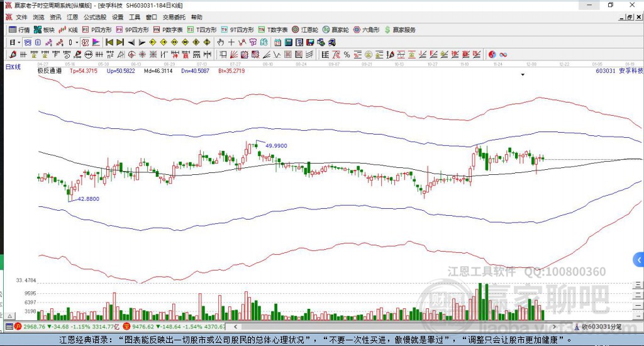Click the small black triangle above chart
The height and width of the screenshot is (346, 644).
tap(523, 75)
